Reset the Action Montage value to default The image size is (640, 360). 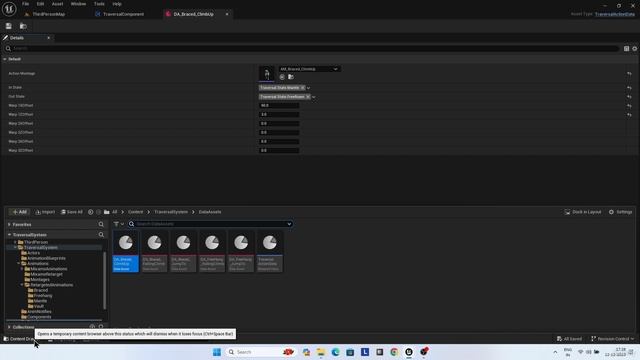[629, 74]
